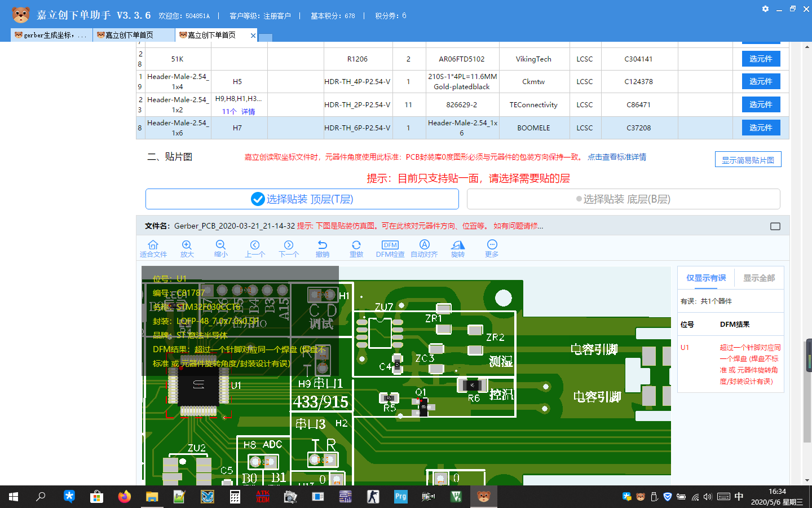Open the settings gear in title bar

pyautogui.click(x=765, y=9)
